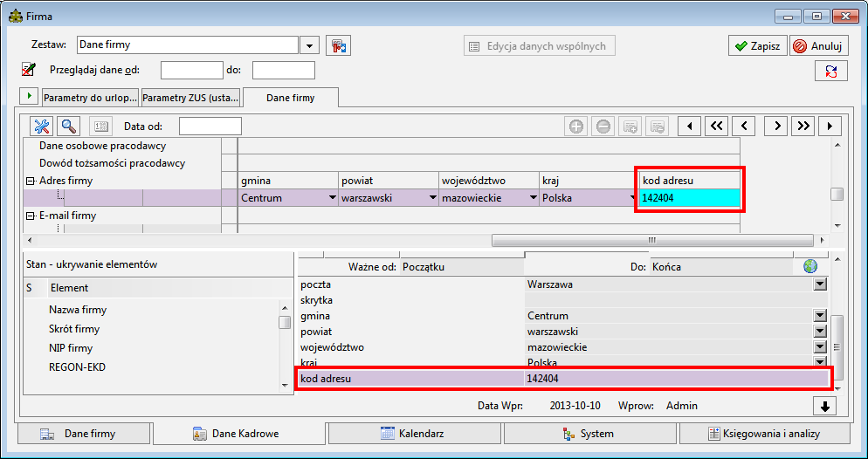
Task: Toggle the Przeglądaj dane od filter icon
Action: tap(29, 70)
